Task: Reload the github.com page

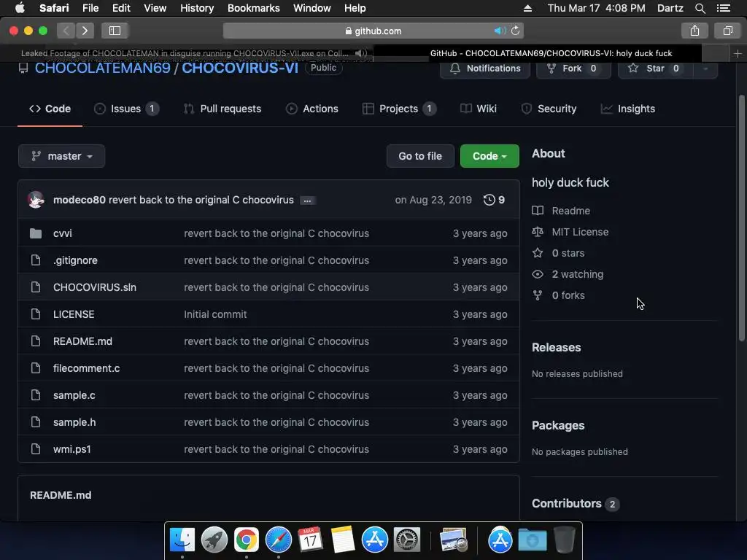Action: point(516,31)
